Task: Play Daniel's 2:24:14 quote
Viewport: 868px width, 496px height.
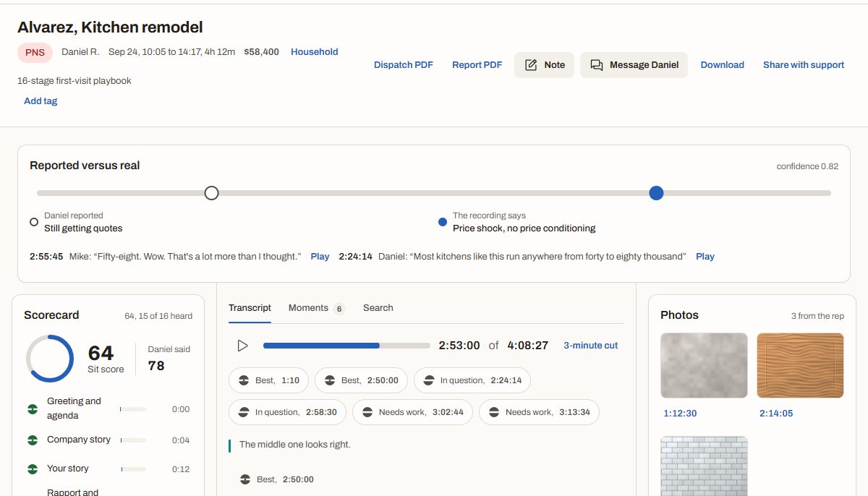Action: point(705,257)
